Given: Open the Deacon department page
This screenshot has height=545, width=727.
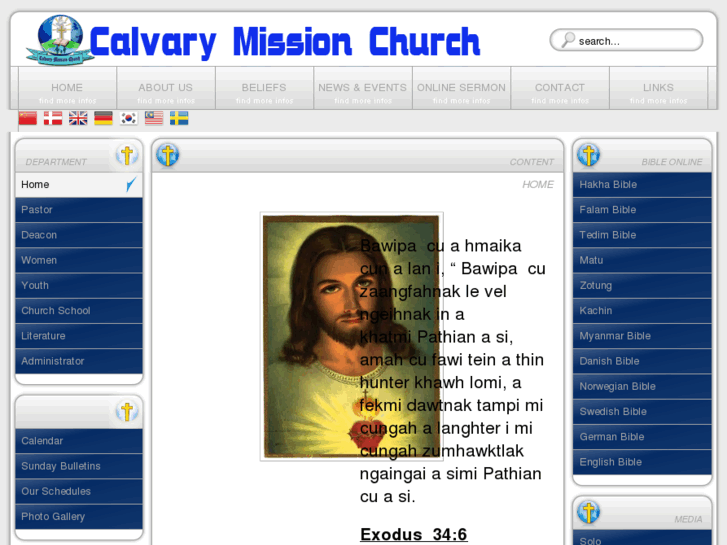Looking at the screenshot, I should tap(79, 235).
